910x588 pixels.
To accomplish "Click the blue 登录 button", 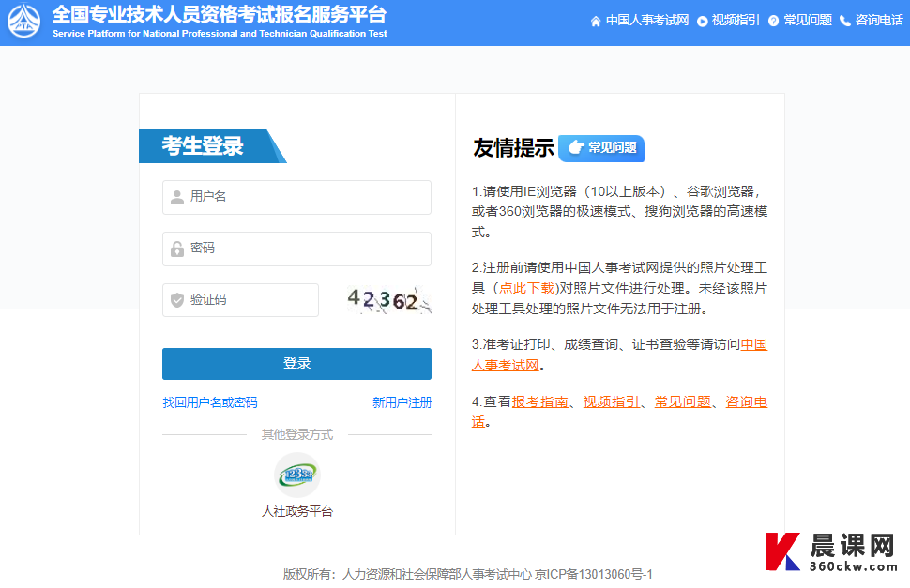I will 296,364.
